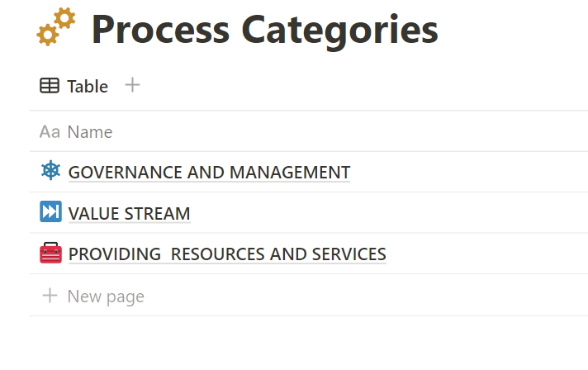The width and height of the screenshot is (588, 370).
Task: Click the blue ship wheel icon
Action: click(50, 171)
